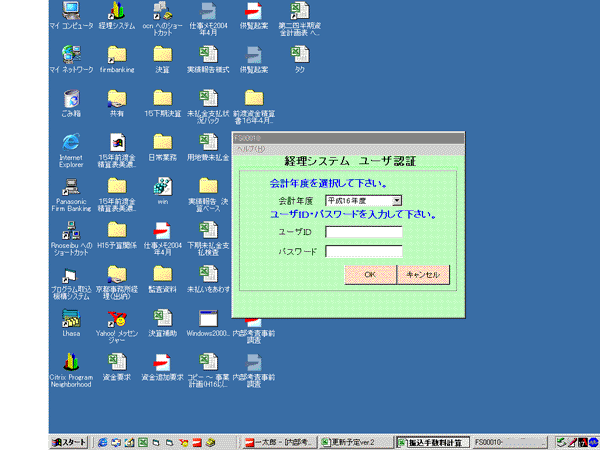Open the 日常業務 folder on desktop

pyautogui.click(x=162, y=143)
